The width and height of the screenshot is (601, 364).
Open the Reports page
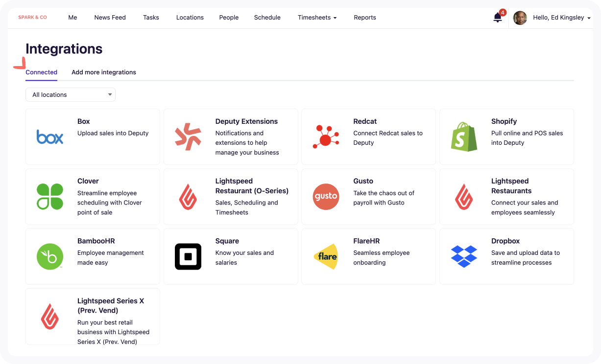365,18
